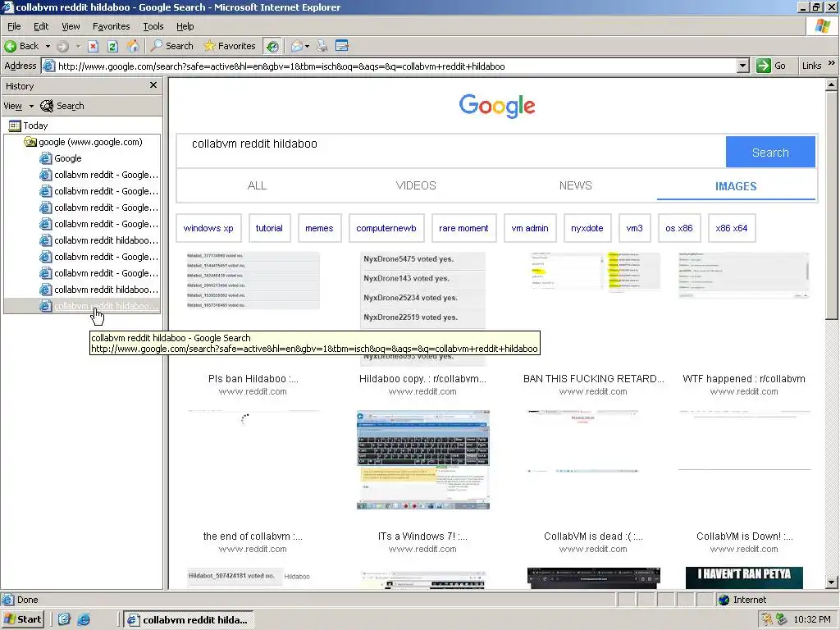The height and width of the screenshot is (630, 840).
Task: Select the highlighted collabvm reddit hildaboo entry
Action: pyautogui.click(x=99, y=306)
